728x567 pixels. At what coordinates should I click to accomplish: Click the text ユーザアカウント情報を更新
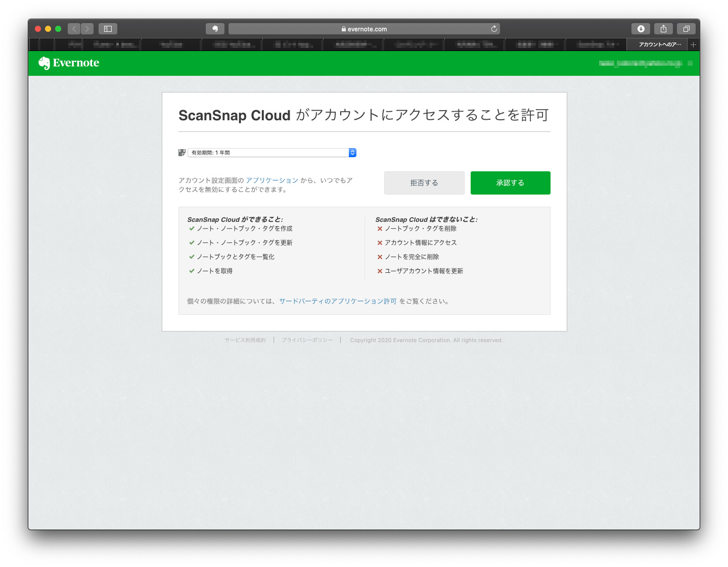pos(424,271)
